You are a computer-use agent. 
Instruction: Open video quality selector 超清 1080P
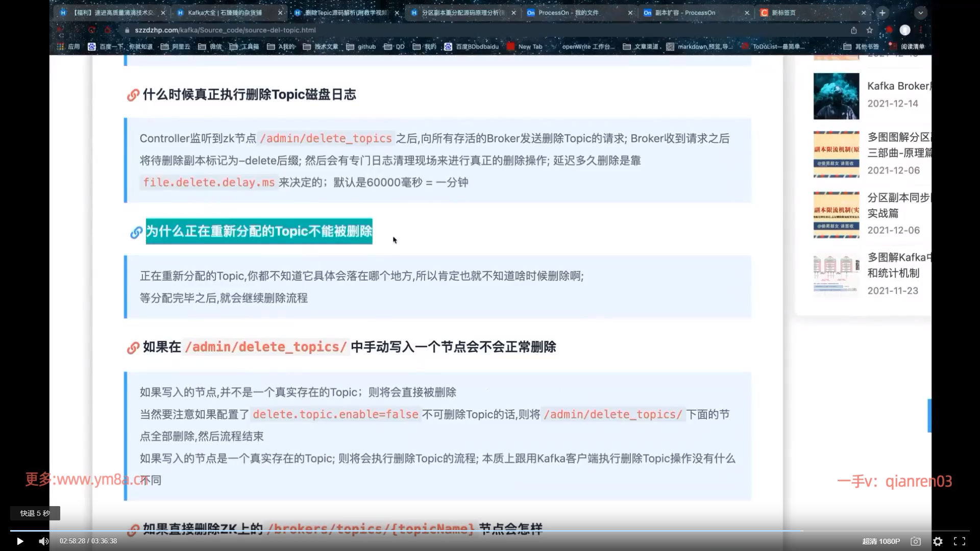(881, 541)
